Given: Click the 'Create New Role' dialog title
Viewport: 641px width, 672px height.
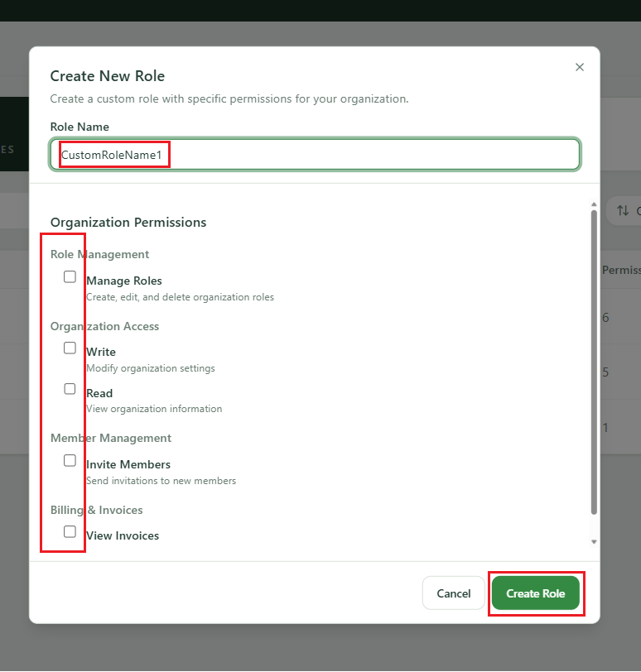Looking at the screenshot, I should [x=108, y=76].
